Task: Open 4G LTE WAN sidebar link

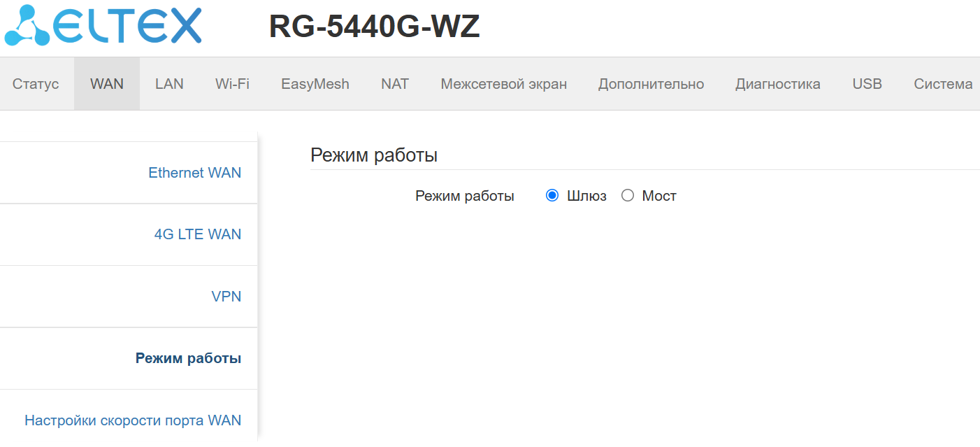Action: [x=198, y=234]
